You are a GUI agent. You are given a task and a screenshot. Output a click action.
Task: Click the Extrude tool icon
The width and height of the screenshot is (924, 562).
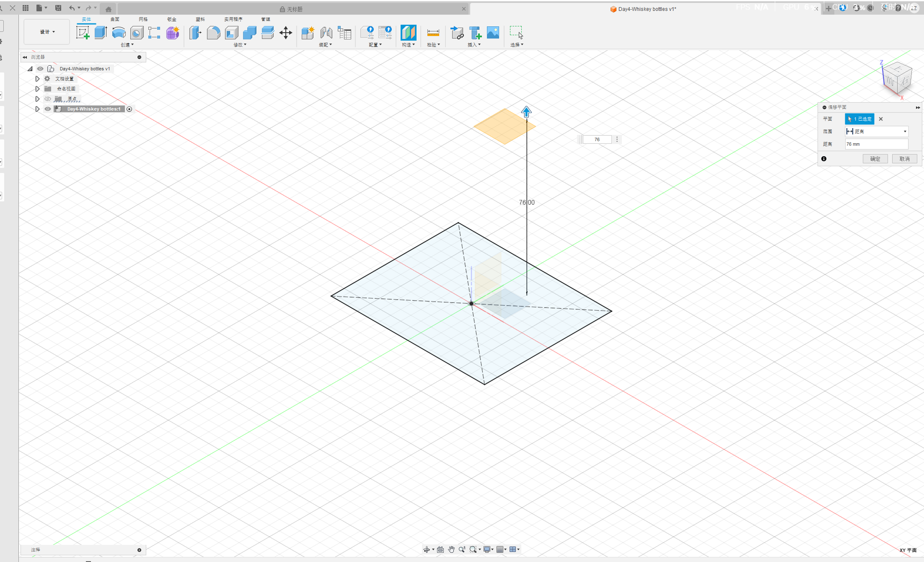click(101, 33)
